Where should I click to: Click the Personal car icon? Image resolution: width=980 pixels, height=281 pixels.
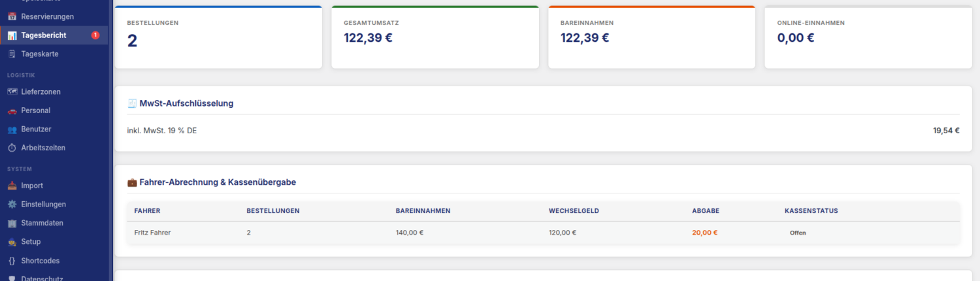pyautogui.click(x=12, y=110)
